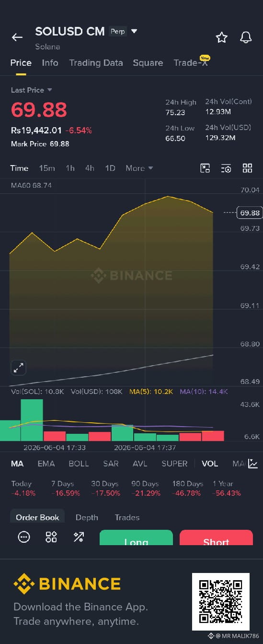Click the 180 Days -46.78% change

188,489
